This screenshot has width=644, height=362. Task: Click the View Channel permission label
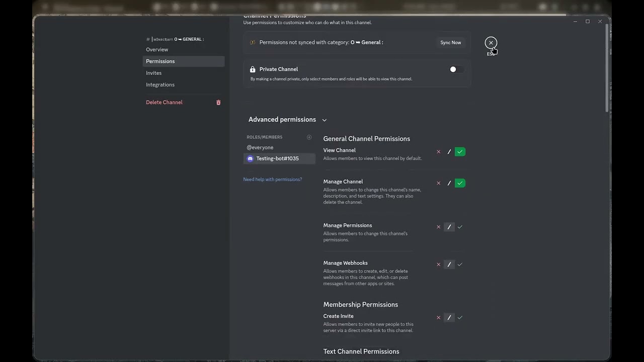(340, 150)
